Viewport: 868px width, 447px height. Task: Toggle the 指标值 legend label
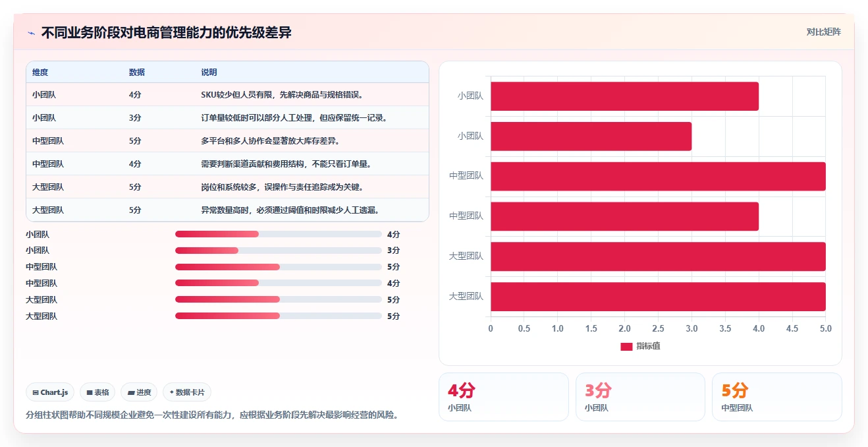pos(648,346)
